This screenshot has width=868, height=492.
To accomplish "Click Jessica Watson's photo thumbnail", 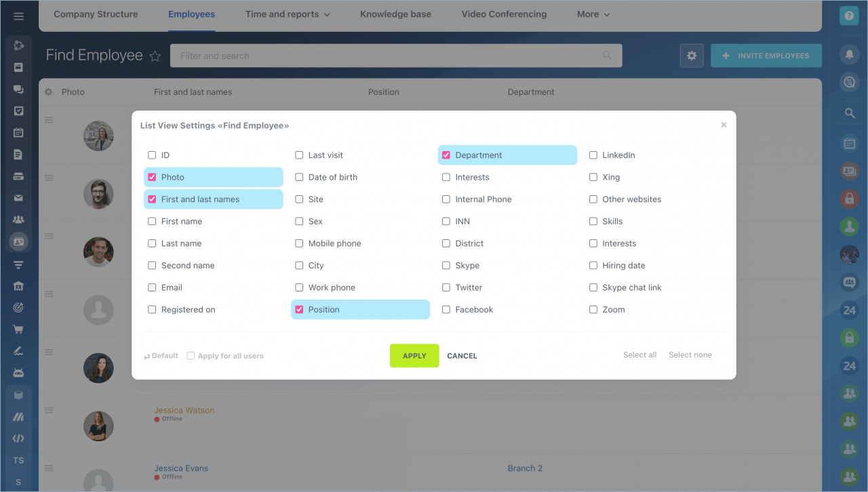I will (x=98, y=426).
